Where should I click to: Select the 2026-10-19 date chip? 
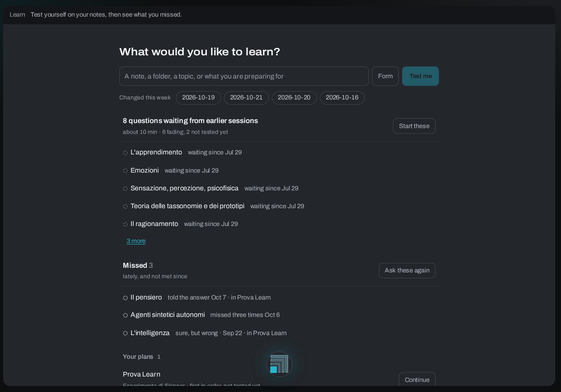point(198,98)
